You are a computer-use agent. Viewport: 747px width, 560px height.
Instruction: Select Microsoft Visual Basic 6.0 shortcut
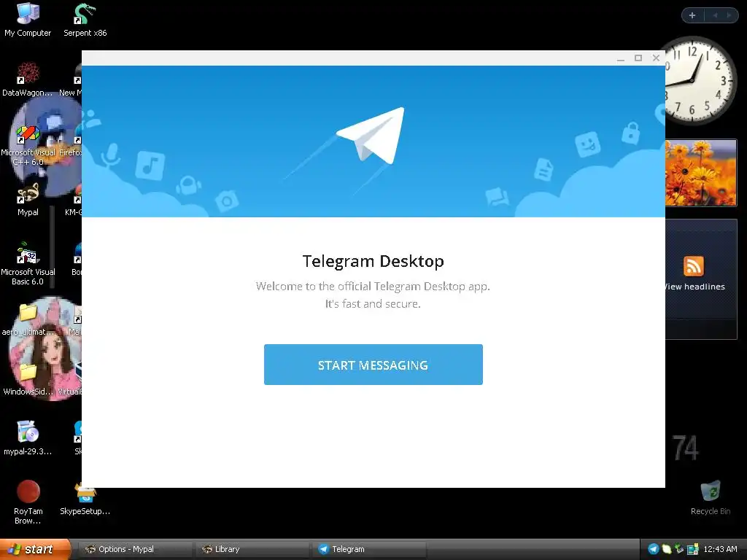[28, 264]
